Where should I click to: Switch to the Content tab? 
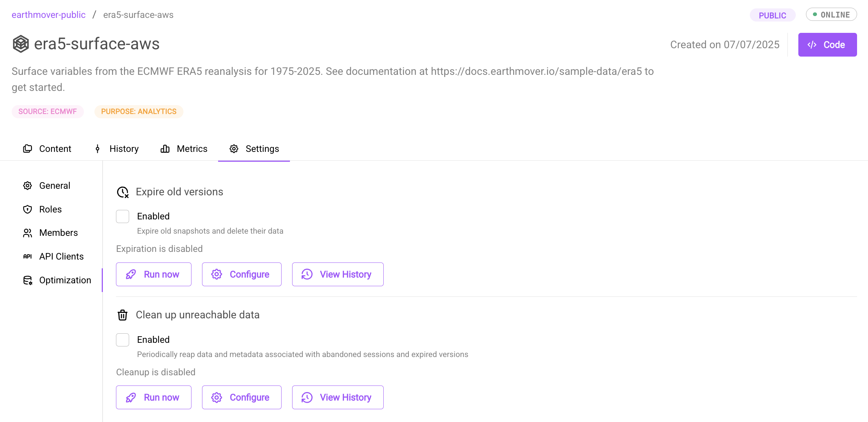47,149
